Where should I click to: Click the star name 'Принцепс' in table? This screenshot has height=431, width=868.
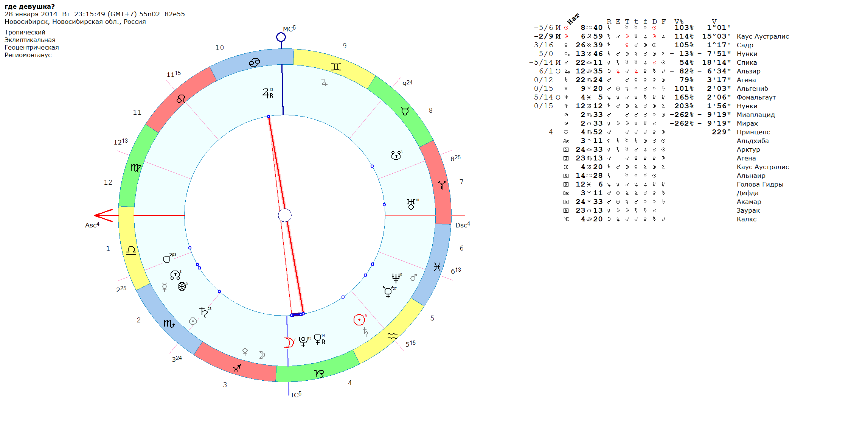point(753,132)
